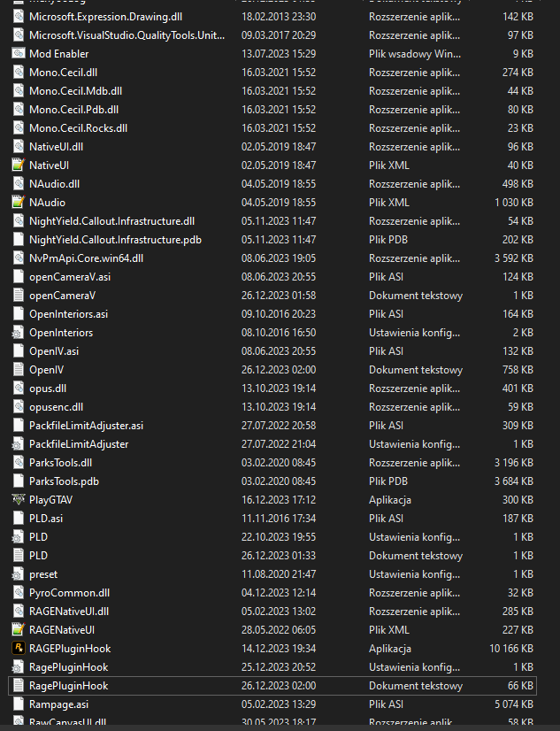Select the OpenInteriors.asi file name

pos(68,314)
